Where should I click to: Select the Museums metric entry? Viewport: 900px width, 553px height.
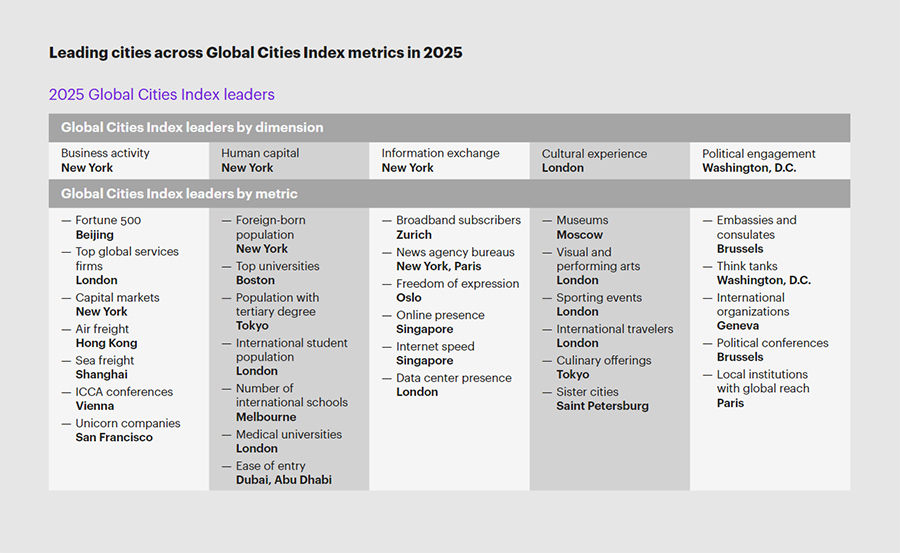click(x=582, y=221)
